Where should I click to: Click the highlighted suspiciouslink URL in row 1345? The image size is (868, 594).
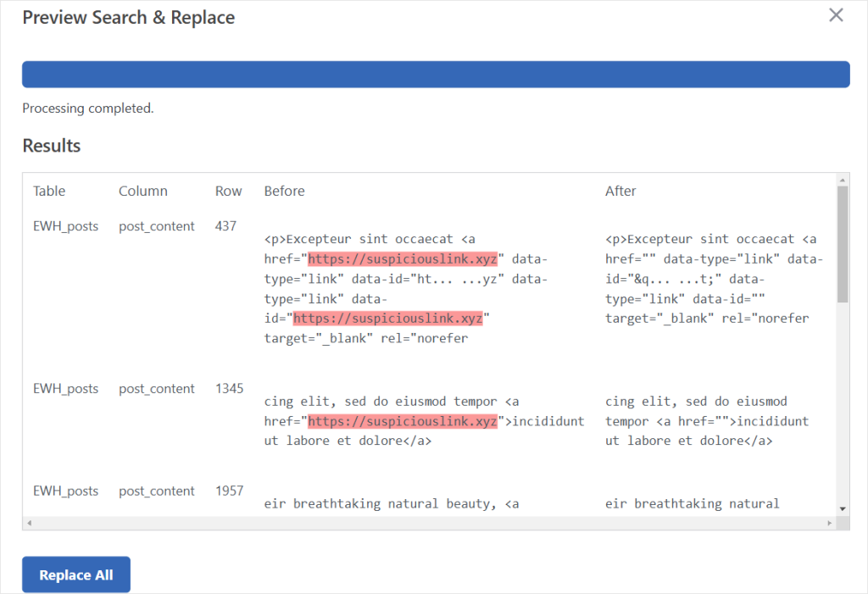tap(402, 421)
